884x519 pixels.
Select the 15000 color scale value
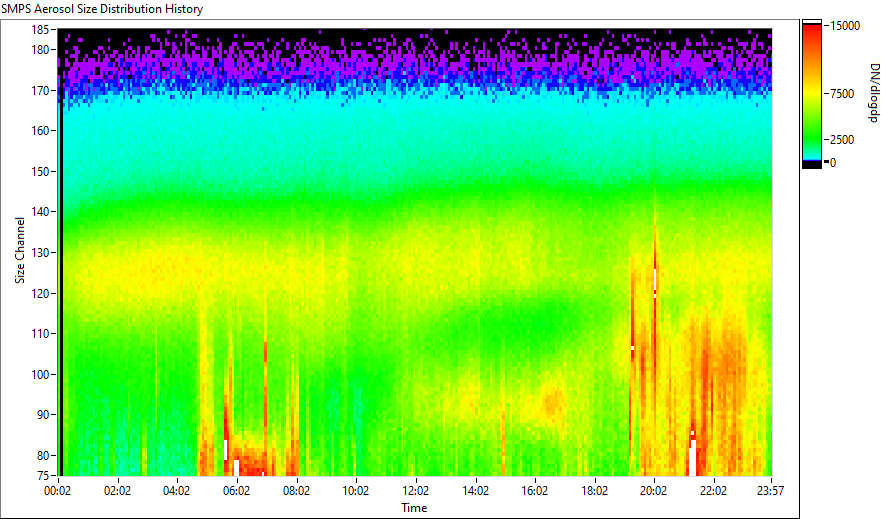click(x=845, y=26)
